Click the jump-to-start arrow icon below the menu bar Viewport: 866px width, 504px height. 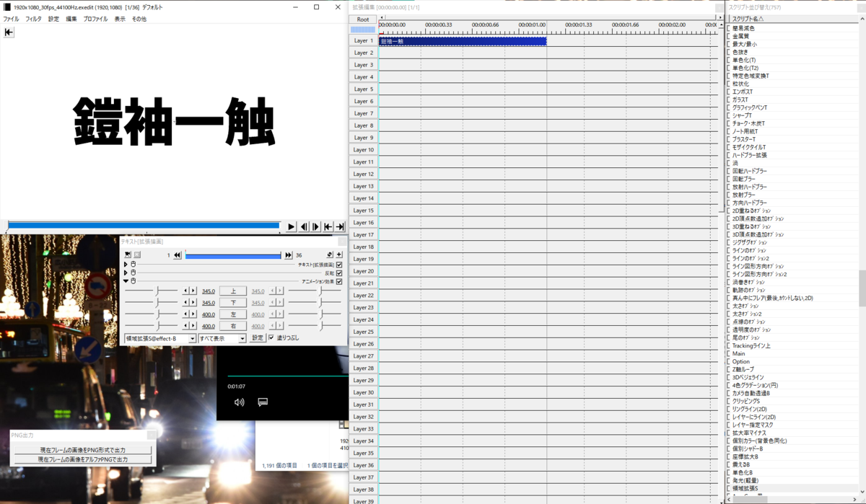click(9, 32)
